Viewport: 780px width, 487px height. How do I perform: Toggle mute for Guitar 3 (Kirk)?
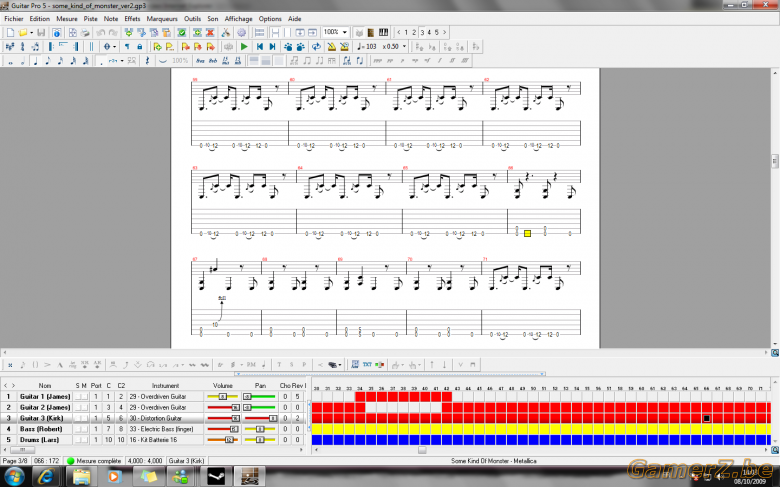[84, 418]
